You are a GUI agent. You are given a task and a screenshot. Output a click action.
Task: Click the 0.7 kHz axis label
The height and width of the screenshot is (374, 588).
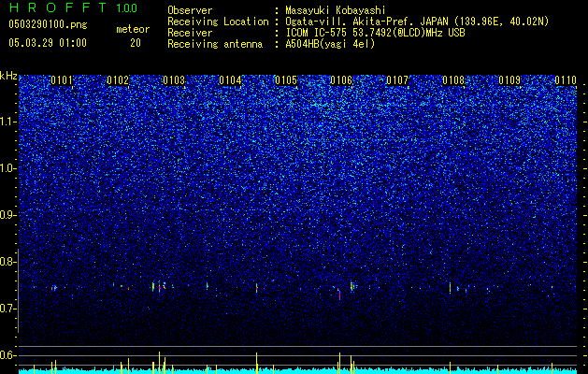tap(7, 309)
